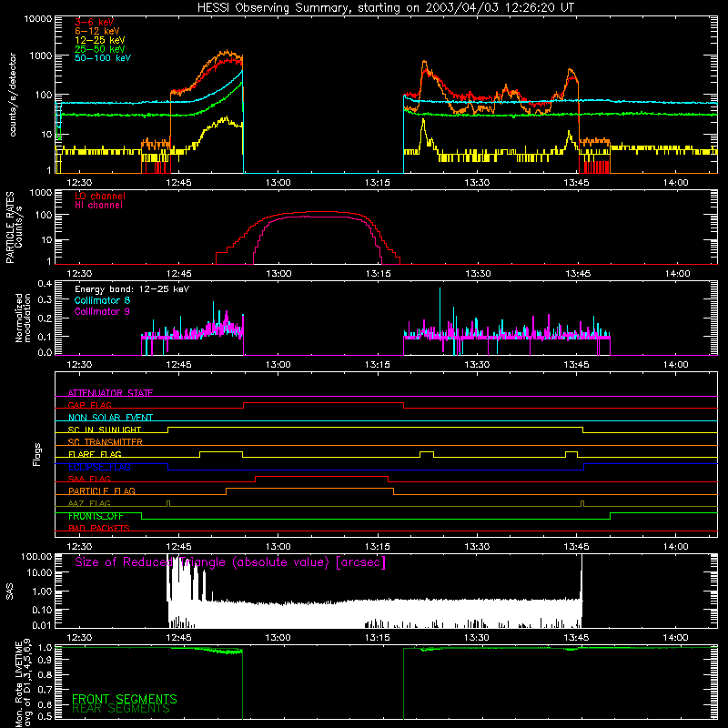728x728 pixels.
Task: Click the LO channel legend entry
Action: (x=100, y=196)
